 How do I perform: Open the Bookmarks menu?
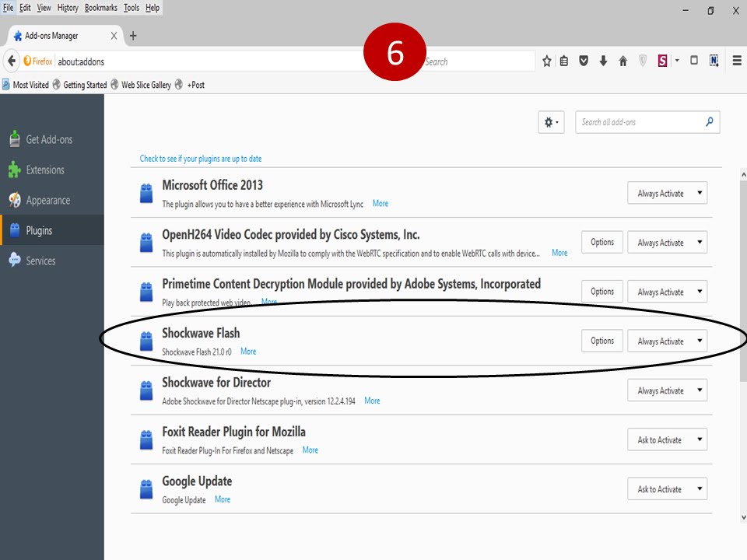[x=101, y=8]
